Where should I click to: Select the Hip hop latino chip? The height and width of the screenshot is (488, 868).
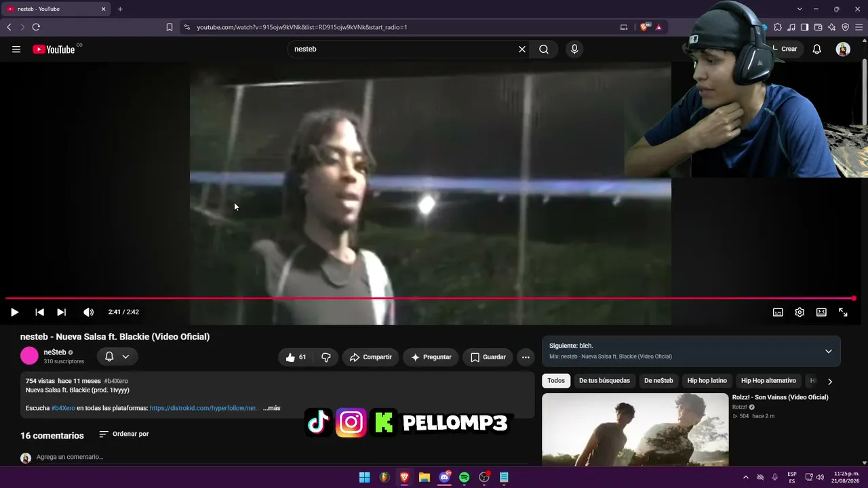pos(707,381)
